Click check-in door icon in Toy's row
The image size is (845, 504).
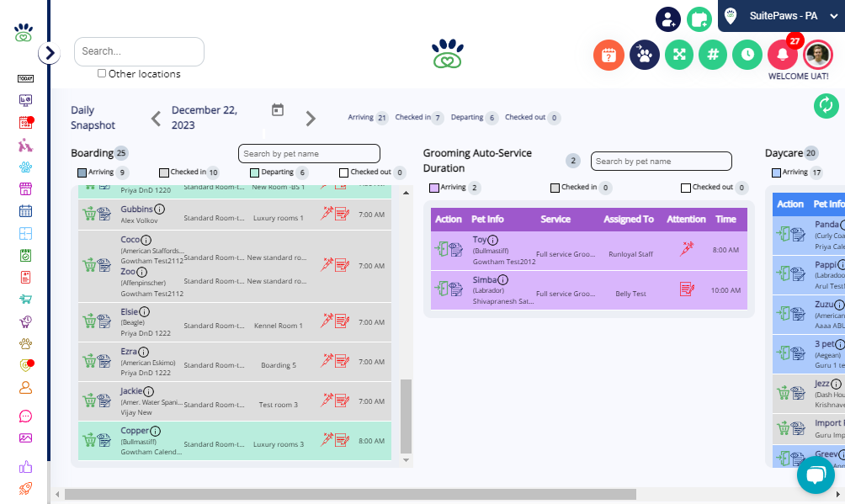[x=441, y=249]
